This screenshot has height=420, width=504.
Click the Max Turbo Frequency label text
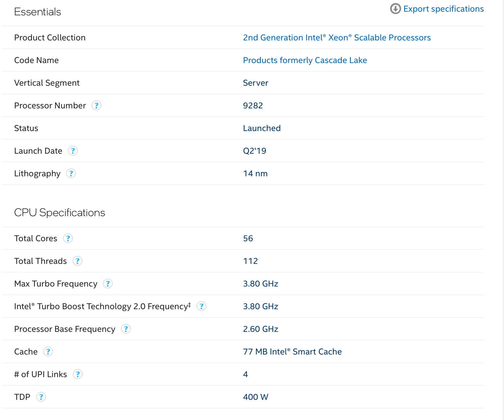[56, 284]
